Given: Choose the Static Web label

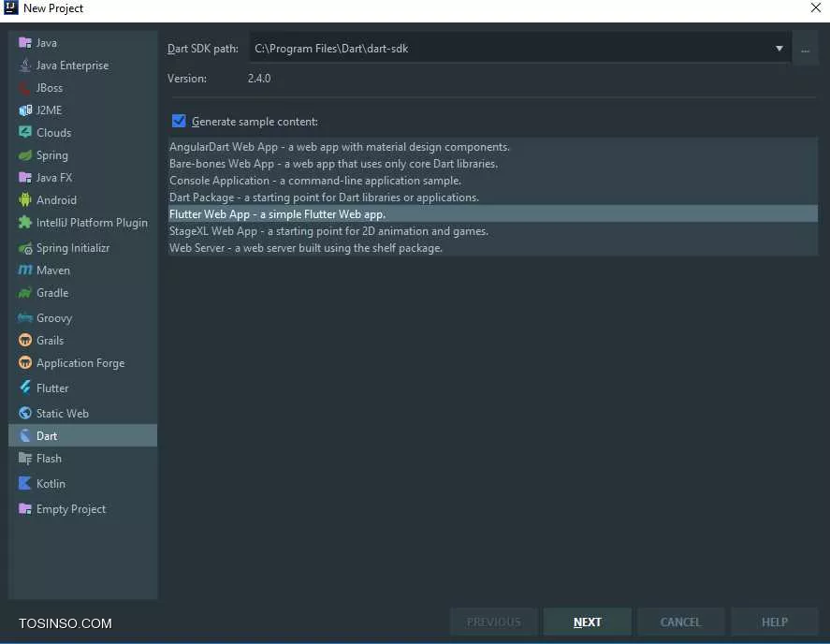Looking at the screenshot, I should click(63, 413).
